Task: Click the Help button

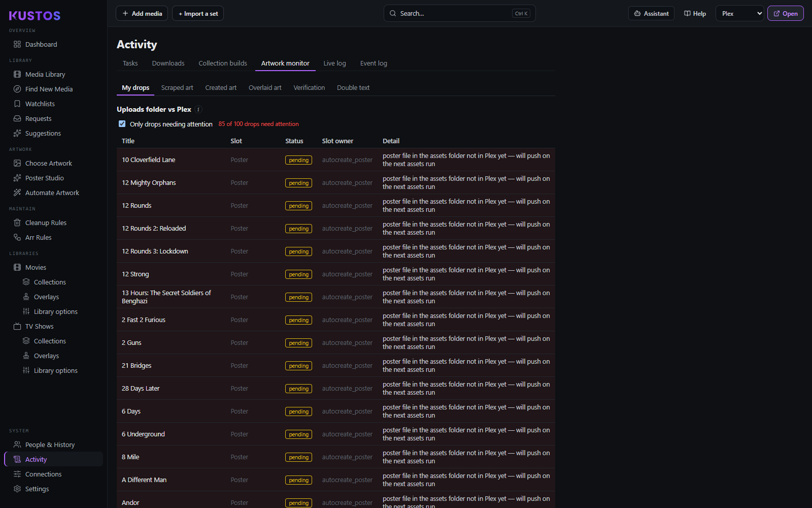Action: [695, 14]
